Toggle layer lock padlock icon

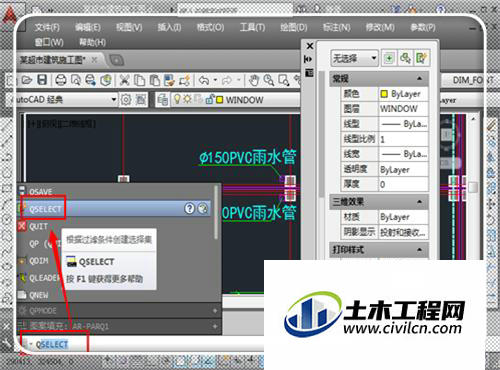click(209, 99)
